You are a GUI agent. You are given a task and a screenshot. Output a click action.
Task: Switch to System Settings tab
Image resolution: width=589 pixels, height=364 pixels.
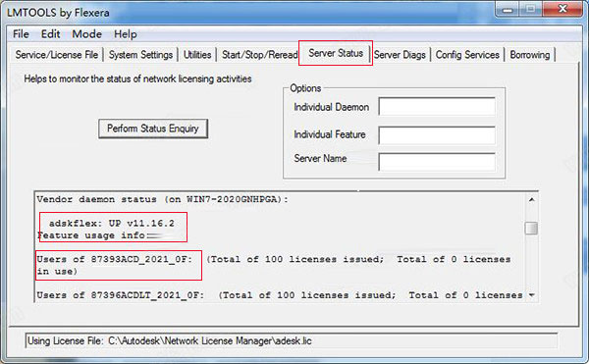click(140, 55)
